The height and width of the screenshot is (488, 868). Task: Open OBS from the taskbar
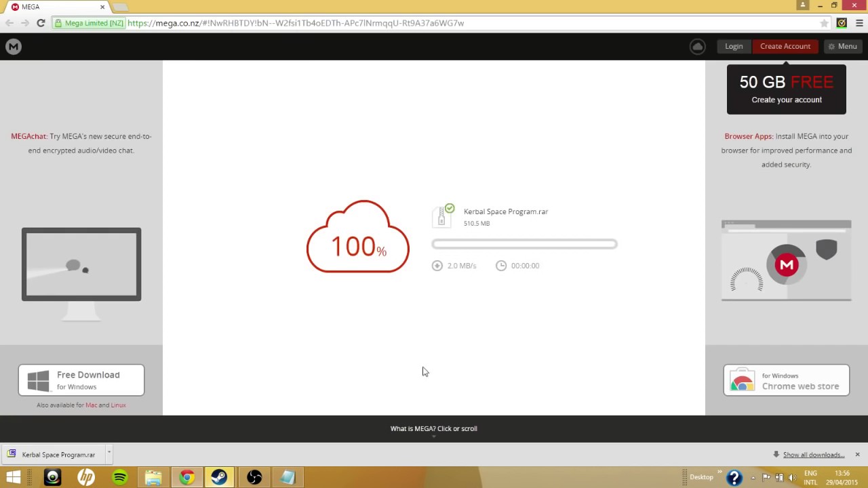pos(254,477)
